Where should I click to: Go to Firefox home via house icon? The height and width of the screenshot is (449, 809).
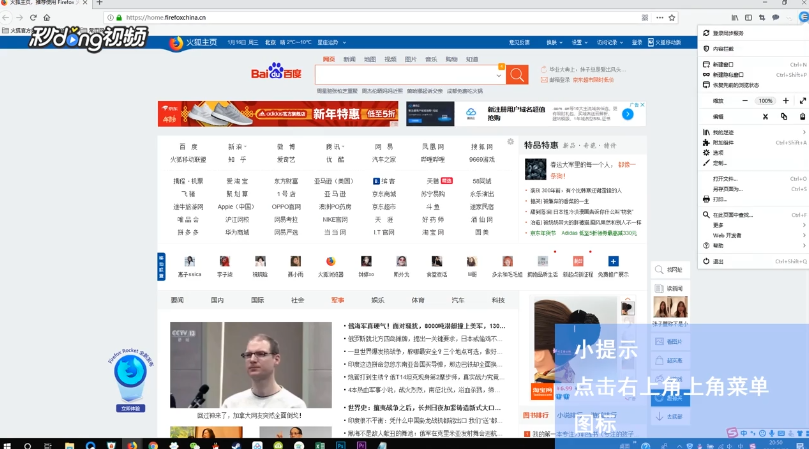point(46,18)
